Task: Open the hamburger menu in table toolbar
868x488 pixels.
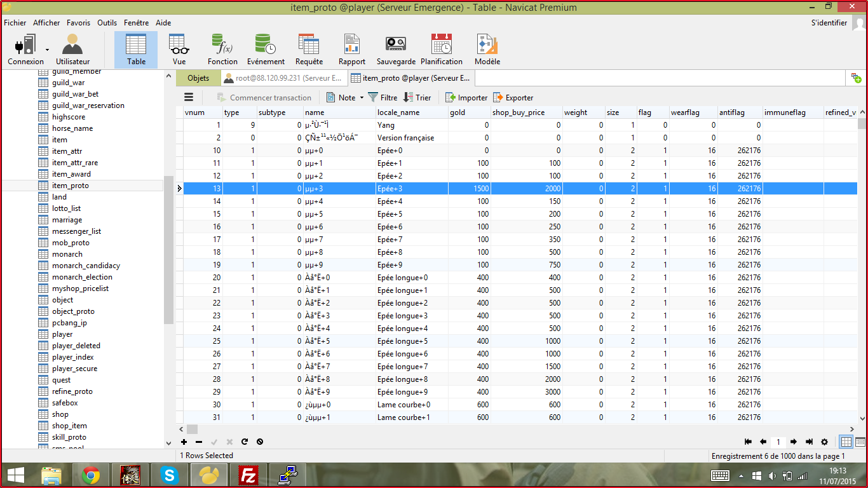Action: pos(189,97)
